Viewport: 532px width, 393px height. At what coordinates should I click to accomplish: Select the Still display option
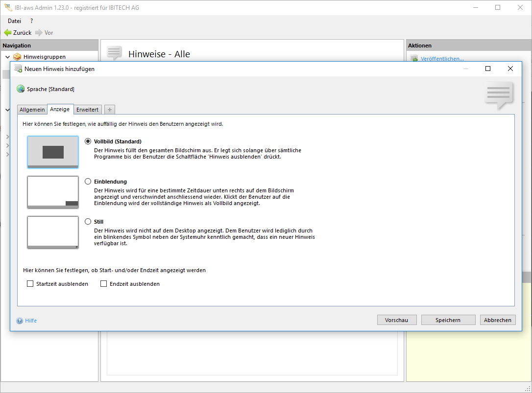[x=88, y=222]
